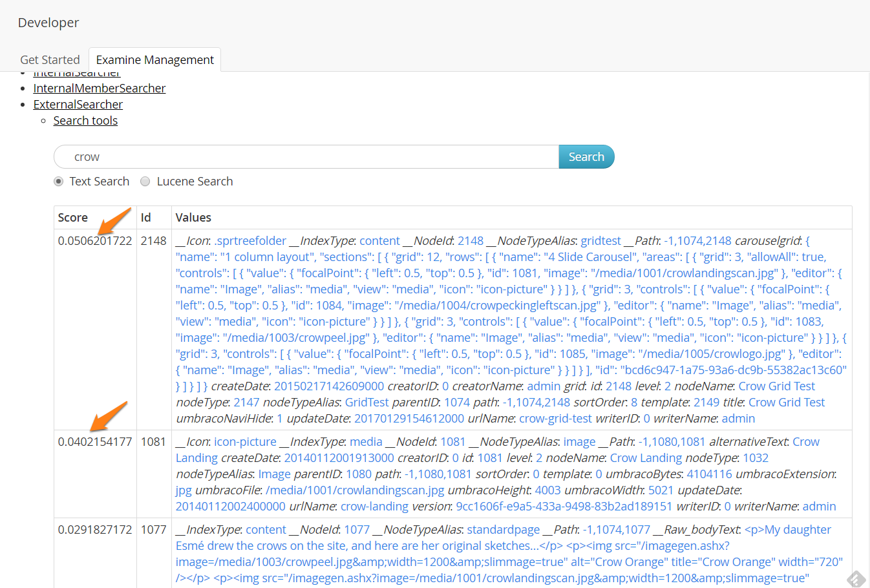This screenshot has height=588, width=870.
Task: Click the Feedly icon in bottom-right corner
Action: pos(856,578)
